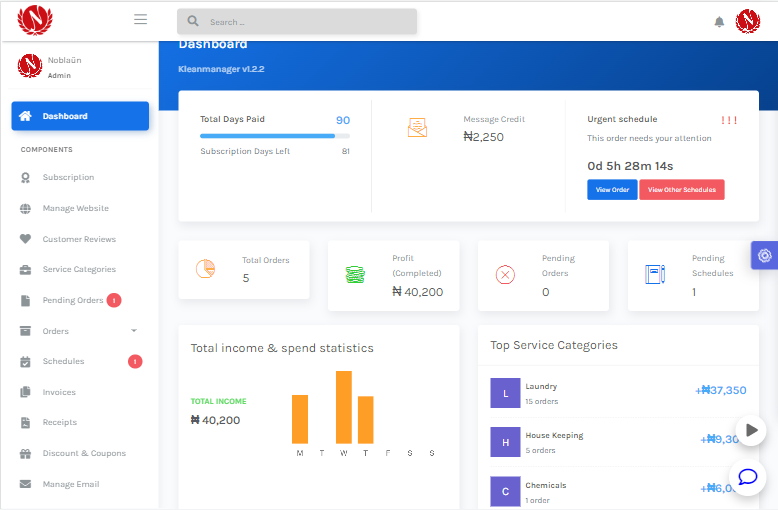The image size is (778, 510).
Task: Select the Laundry service category tile
Action: tap(505, 393)
